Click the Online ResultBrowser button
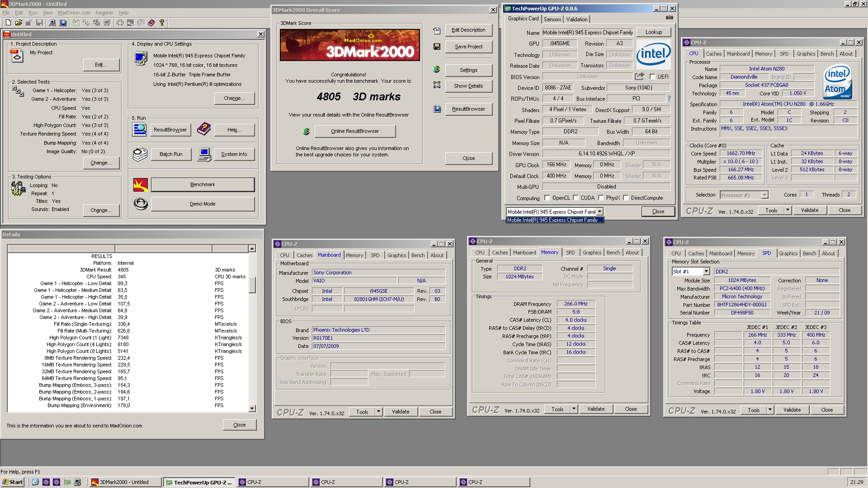The image size is (868, 488). [x=355, y=131]
